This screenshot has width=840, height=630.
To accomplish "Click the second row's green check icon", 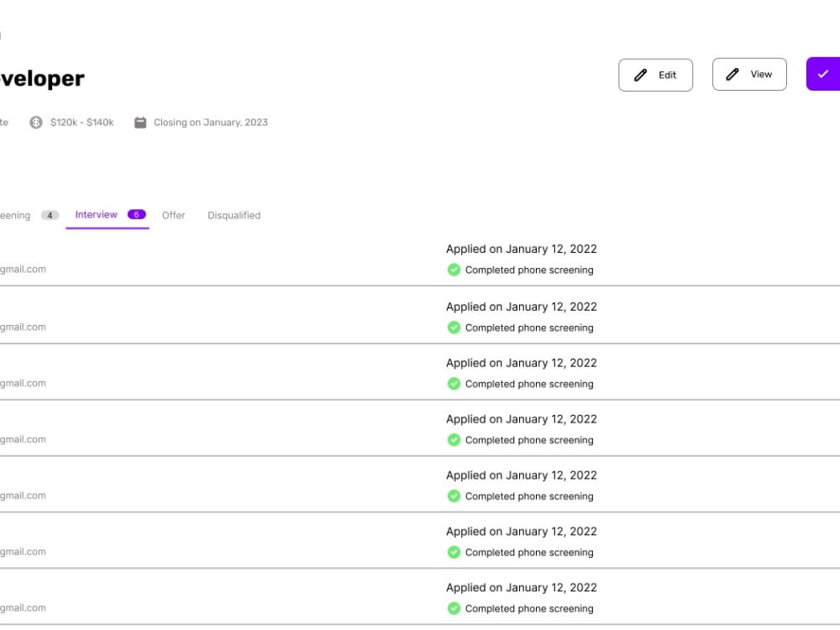I will coord(454,328).
